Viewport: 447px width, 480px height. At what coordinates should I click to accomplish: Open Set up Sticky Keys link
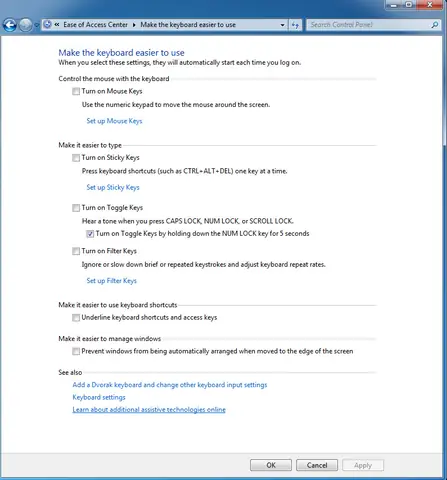(x=113, y=187)
